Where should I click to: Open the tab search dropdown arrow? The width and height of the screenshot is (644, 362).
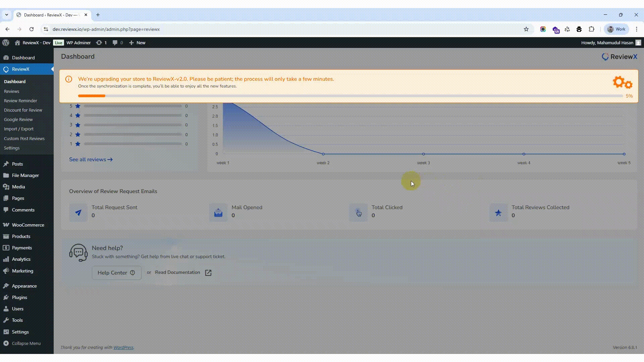(6, 15)
